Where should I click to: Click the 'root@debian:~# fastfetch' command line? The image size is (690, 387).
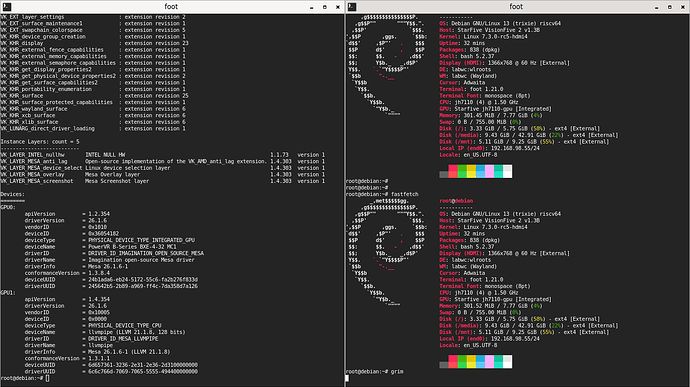coord(382,194)
